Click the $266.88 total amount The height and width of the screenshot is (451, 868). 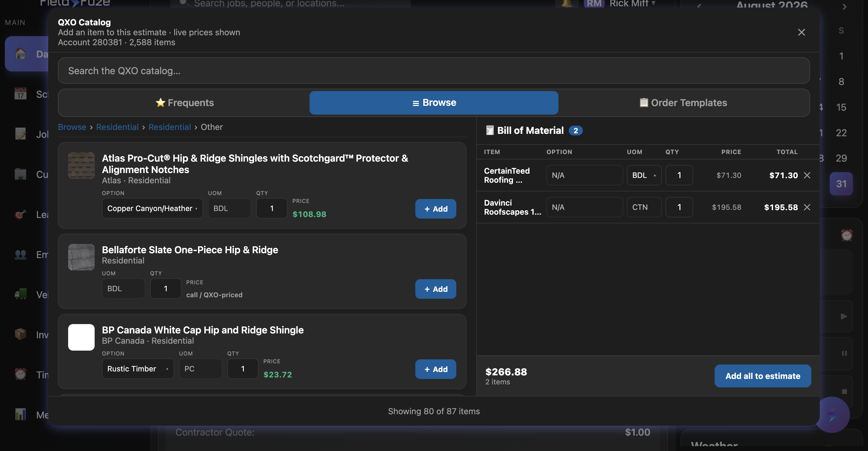506,372
